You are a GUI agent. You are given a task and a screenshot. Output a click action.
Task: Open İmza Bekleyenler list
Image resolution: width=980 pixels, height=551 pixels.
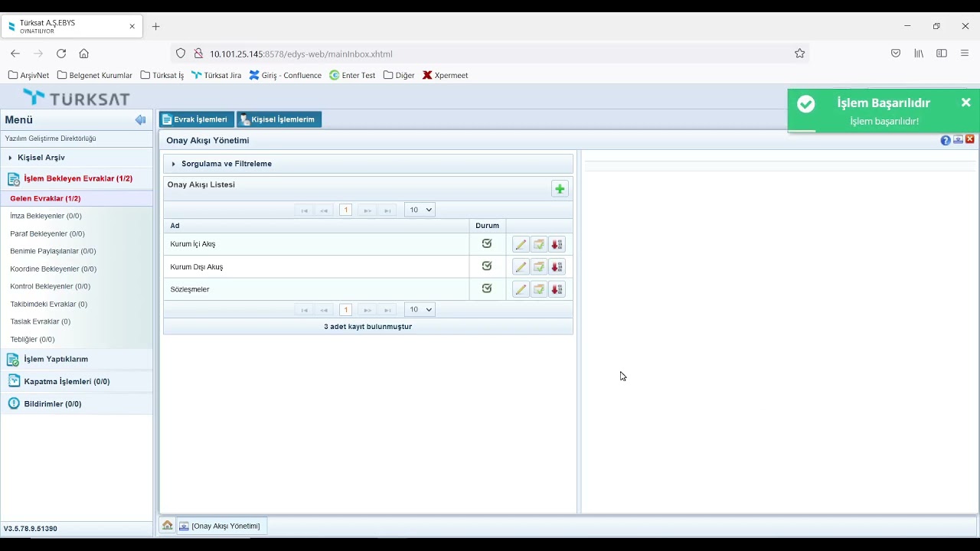(x=46, y=216)
